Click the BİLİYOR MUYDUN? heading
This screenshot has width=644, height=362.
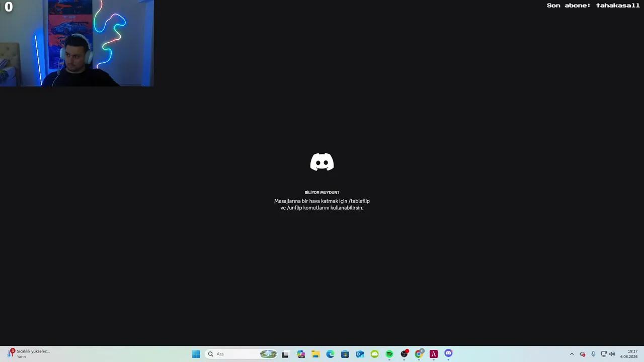(x=322, y=192)
